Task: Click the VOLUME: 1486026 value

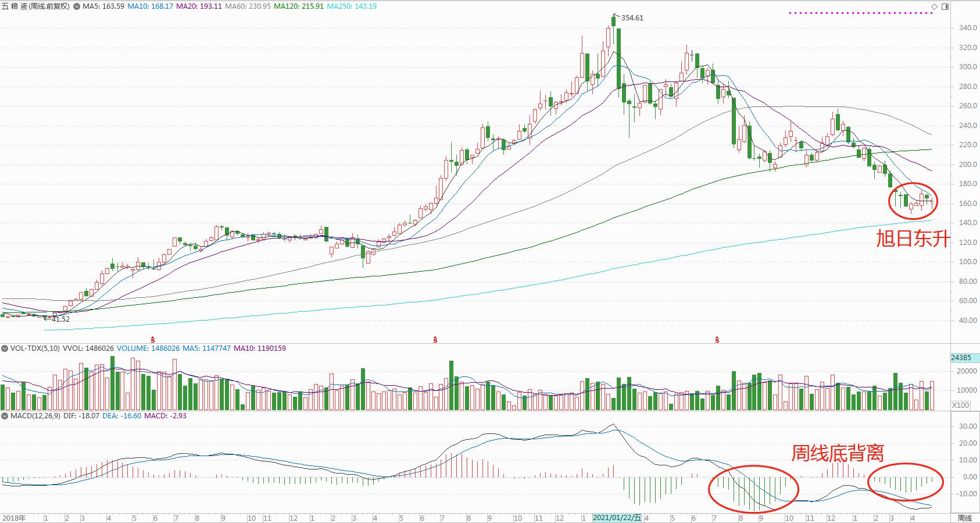Action: (x=148, y=348)
